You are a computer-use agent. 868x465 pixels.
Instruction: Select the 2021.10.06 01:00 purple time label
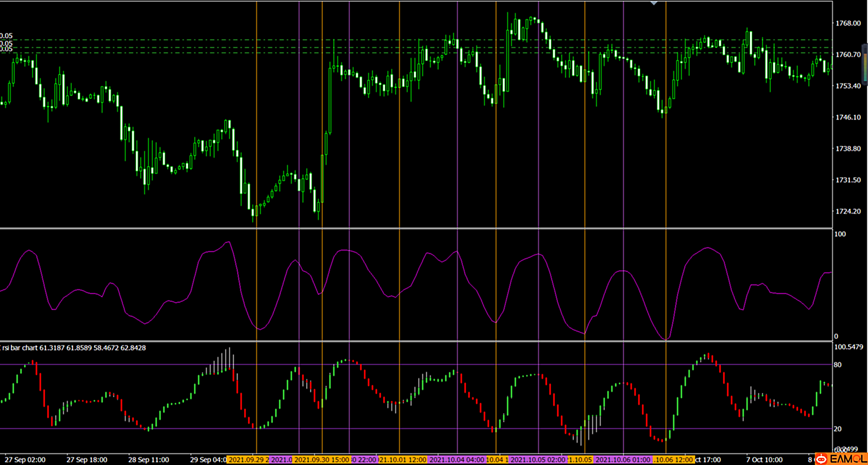pos(622,460)
